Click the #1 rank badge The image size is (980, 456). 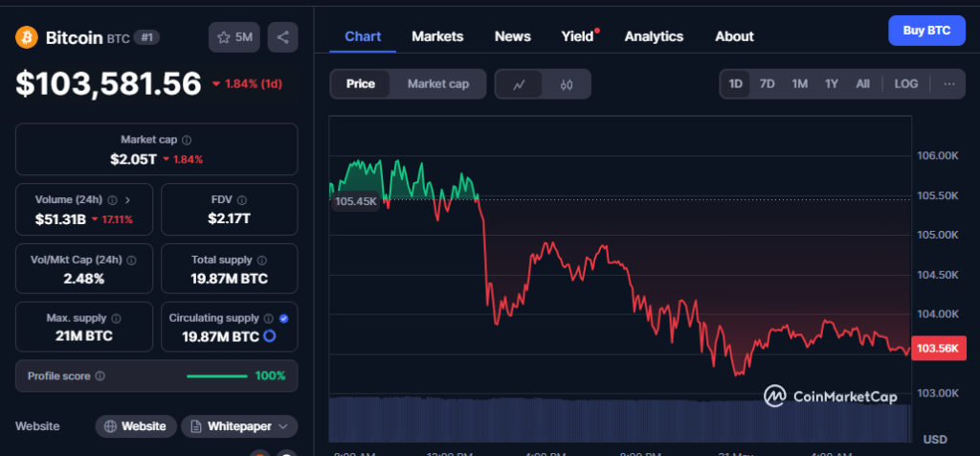pyautogui.click(x=146, y=37)
